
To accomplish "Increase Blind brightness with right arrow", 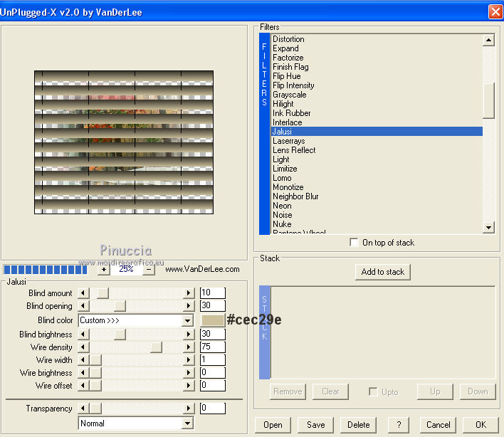I will tap(189, 335).
